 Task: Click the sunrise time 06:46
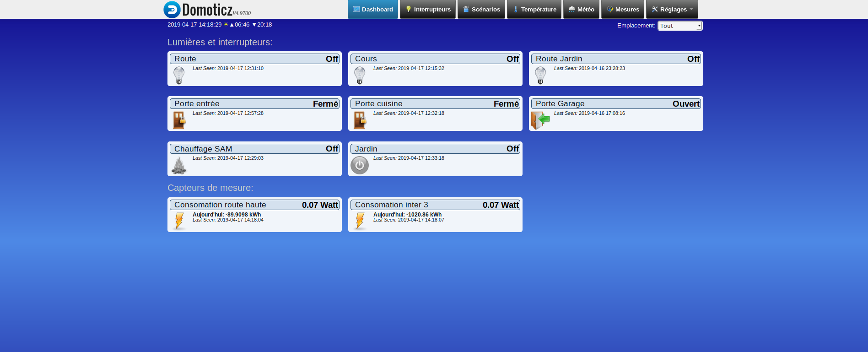click(242, 25)
